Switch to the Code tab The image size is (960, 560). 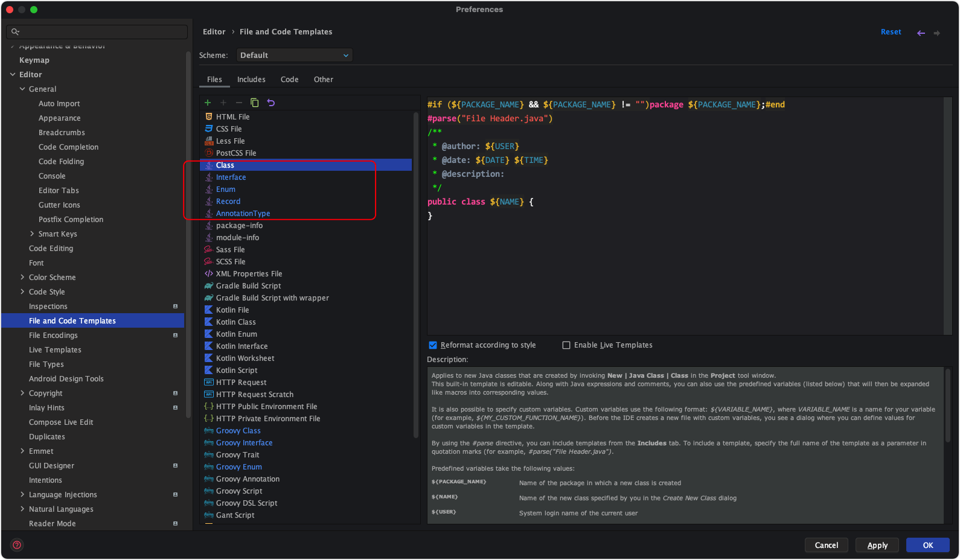[289, 80]
